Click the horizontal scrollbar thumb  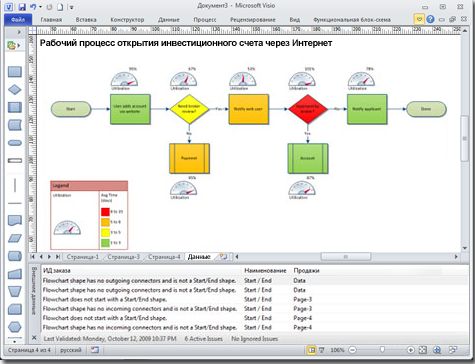(x=346, y=257)
